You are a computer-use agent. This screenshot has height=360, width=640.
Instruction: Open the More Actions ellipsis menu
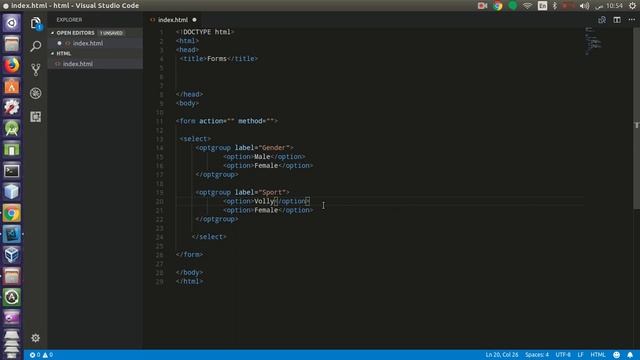click(631, 20)
